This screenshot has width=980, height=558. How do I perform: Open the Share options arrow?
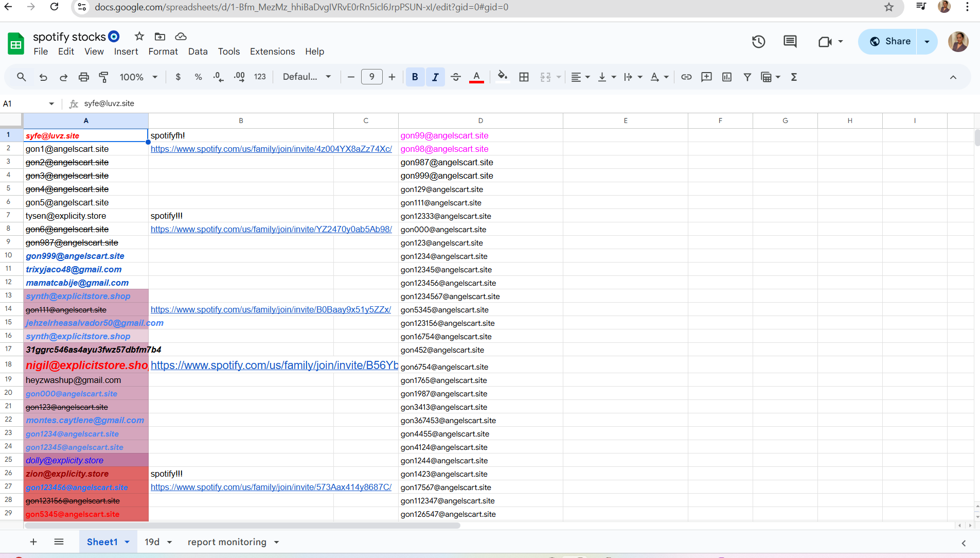click(x=927, y=42)
